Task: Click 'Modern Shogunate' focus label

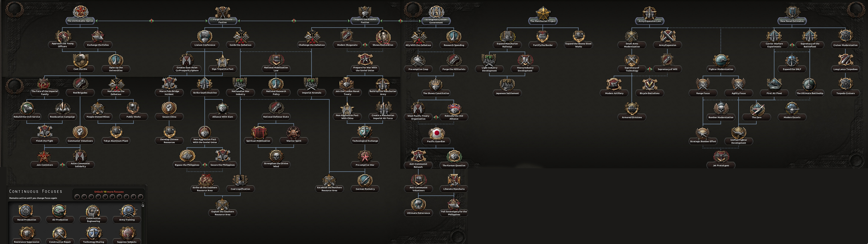Action: [x=347, y=45]
